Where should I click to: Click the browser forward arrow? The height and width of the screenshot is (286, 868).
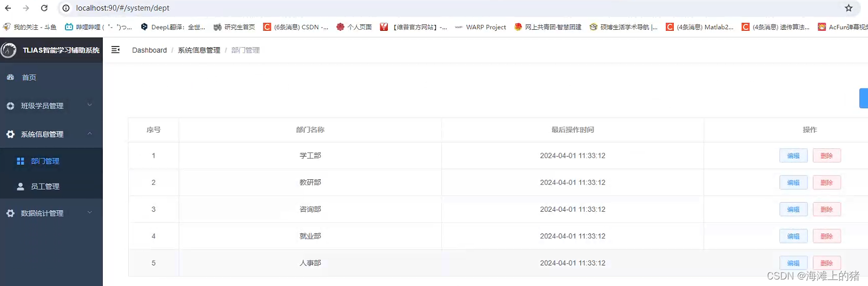coord(26,8)
